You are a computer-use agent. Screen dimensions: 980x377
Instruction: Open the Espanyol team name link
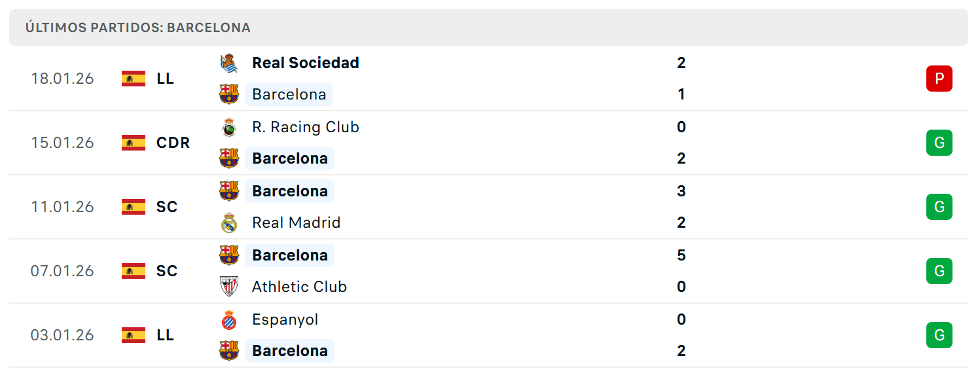click(x=285, y=319)
